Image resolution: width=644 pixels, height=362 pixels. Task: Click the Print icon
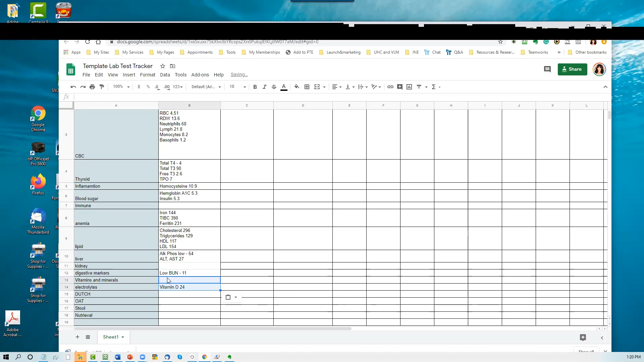pyautogui.click(x=92, y=87)
